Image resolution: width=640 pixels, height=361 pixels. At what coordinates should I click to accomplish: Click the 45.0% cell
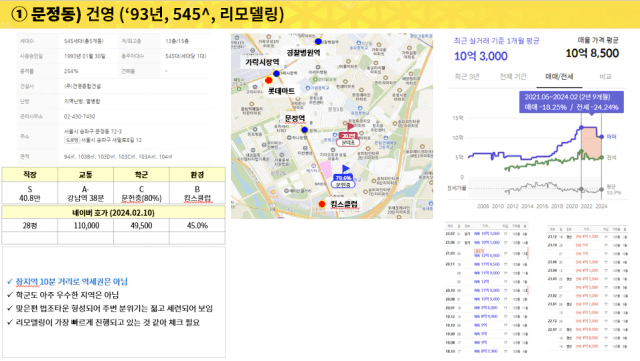click(197, 225)
